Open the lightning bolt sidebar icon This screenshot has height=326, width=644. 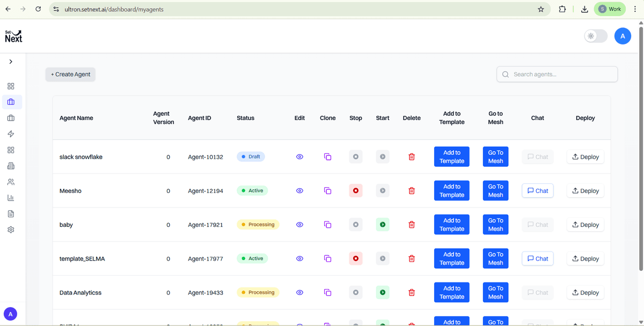[11, 134]
